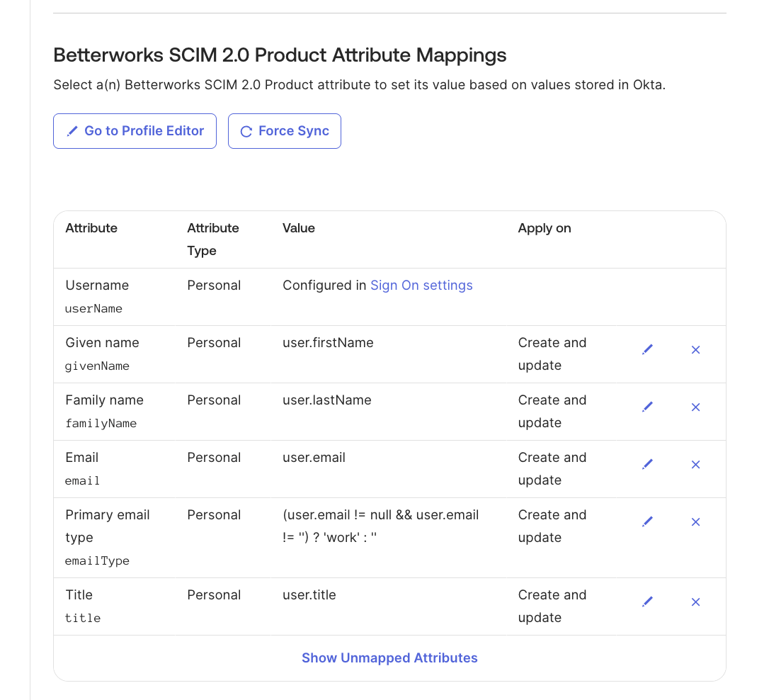Remove the Family name mapping
This screenshot has height=700, width=769.
pyautogui.click(x=695, y=407)
